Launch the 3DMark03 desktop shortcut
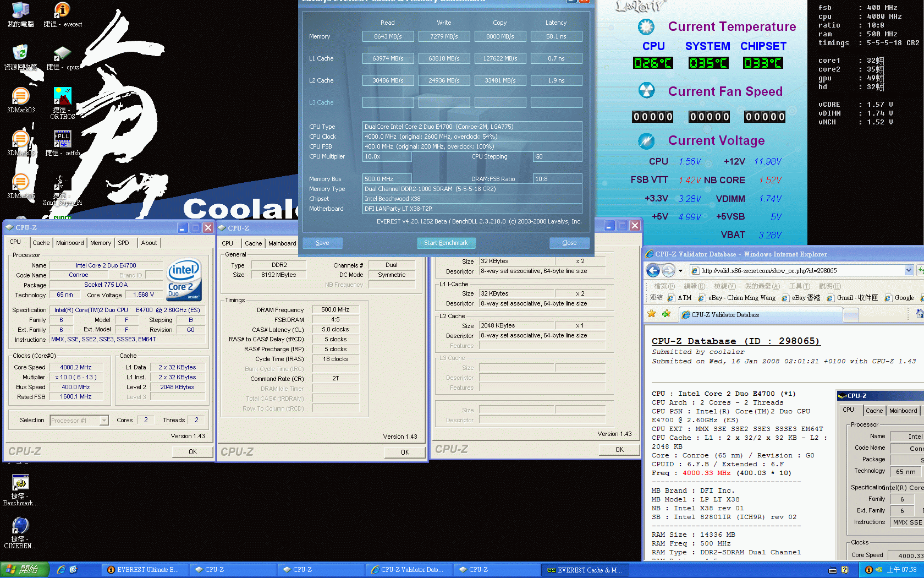This screenshot has width=924, height=578. click(20, 100)
